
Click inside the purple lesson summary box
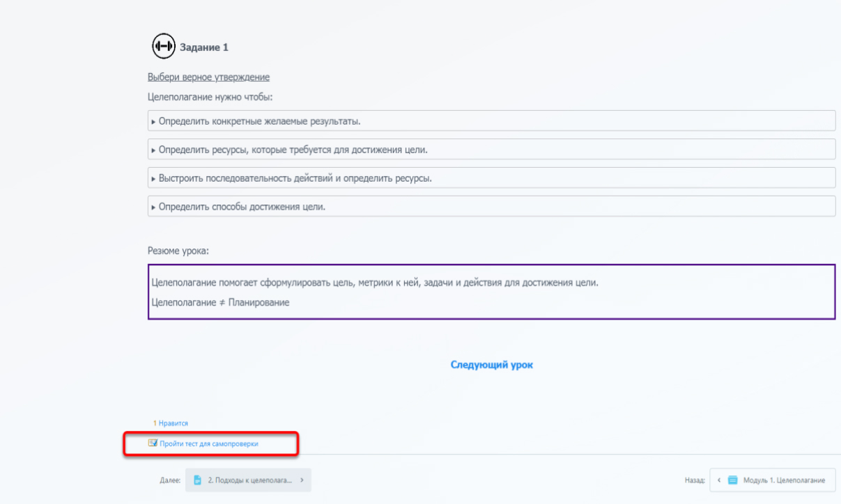(491, 292)
